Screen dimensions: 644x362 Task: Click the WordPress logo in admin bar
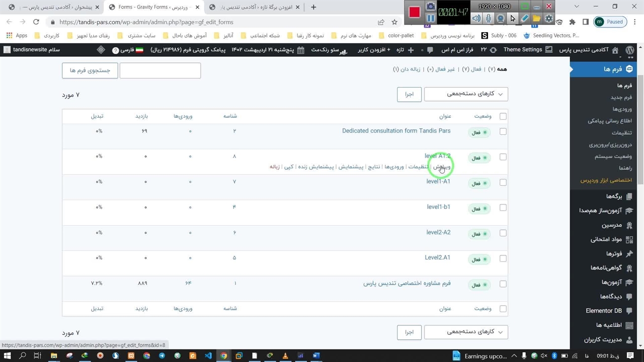coord(629,50)
